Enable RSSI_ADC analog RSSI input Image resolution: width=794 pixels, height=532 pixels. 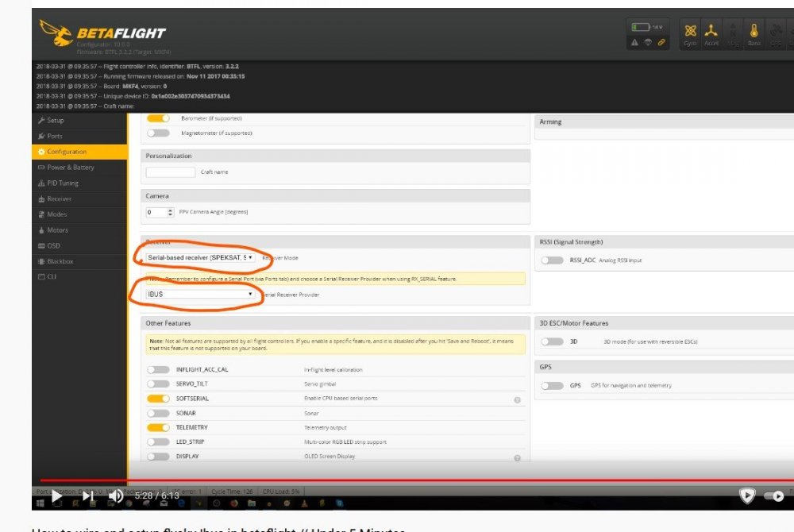(552, 260)
